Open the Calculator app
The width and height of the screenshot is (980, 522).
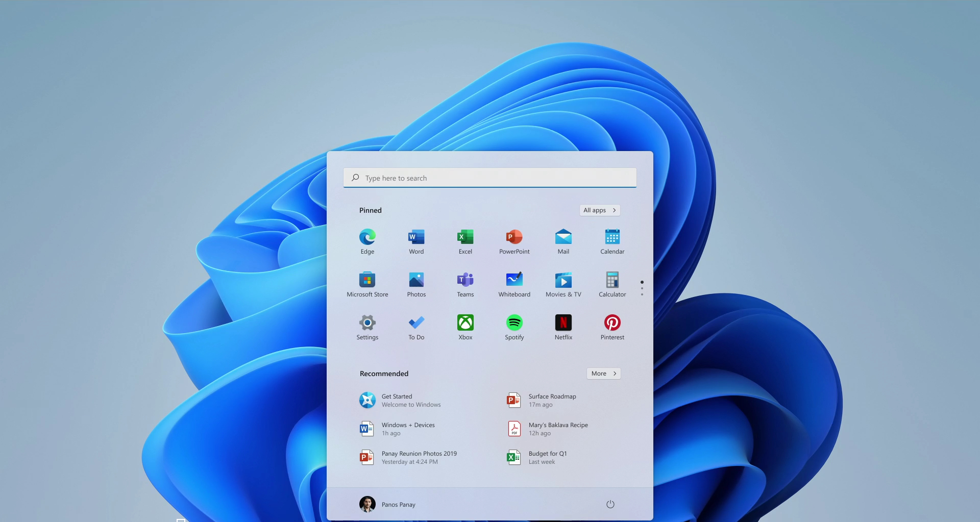pos(612,285)
